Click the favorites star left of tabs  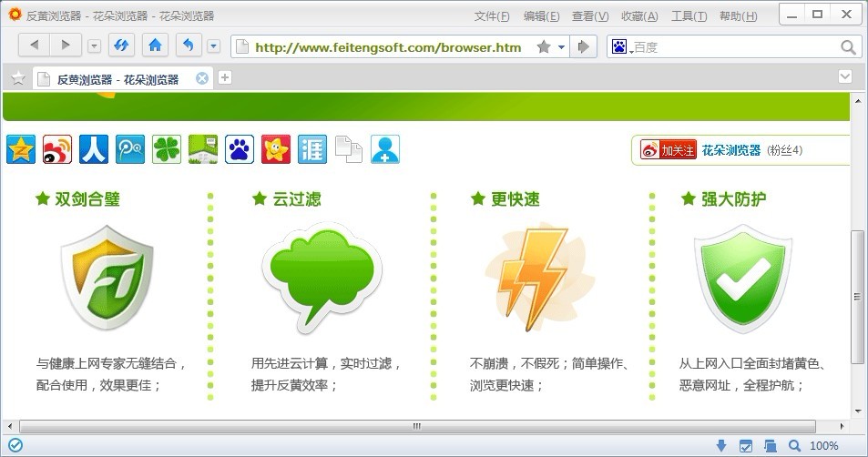point(17,78)
